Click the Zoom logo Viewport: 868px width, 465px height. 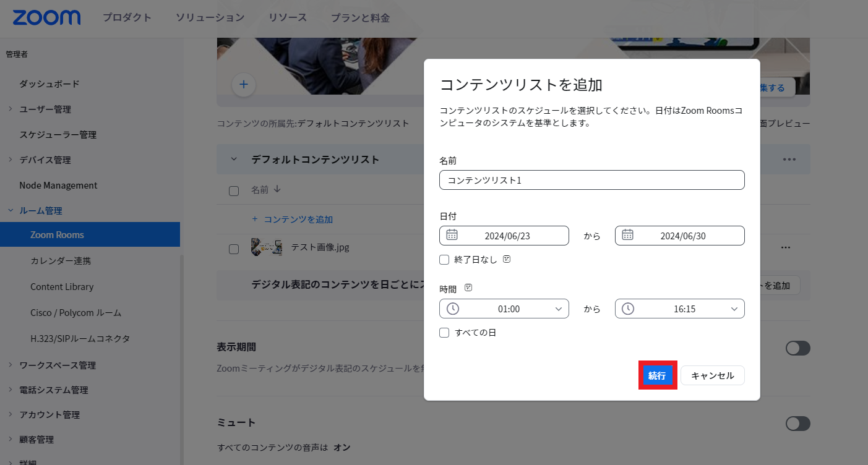pyautogui.click(x=46, y=17)
